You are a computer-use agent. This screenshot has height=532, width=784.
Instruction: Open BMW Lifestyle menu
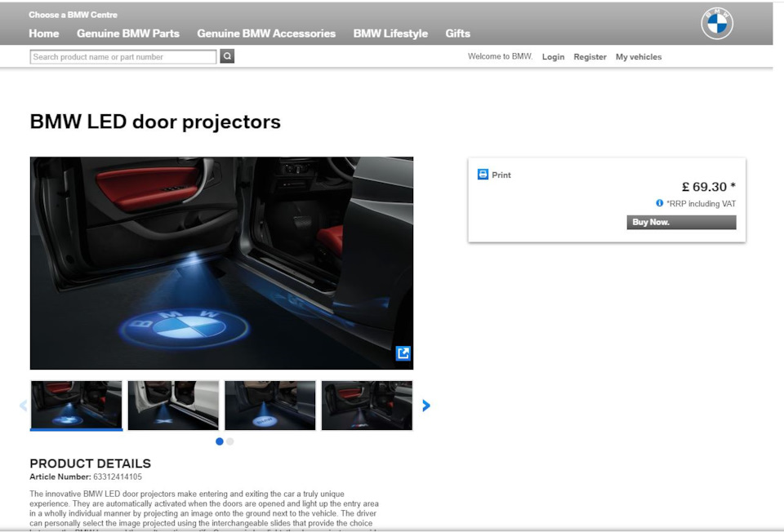[390, 33]
